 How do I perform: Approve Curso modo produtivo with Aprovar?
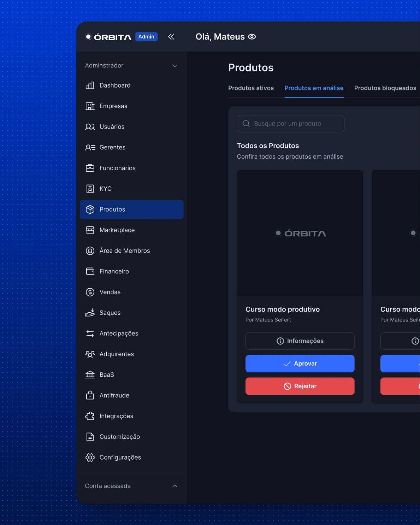pos(300,364)
